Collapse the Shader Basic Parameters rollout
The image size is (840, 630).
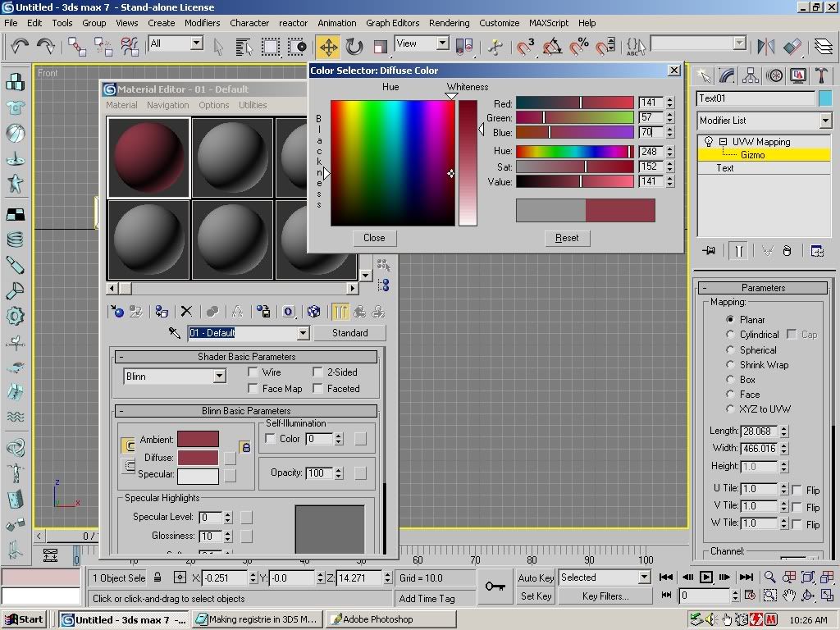click(x=121, y=357)
